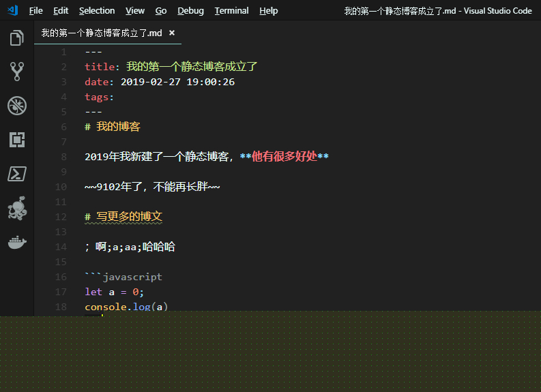Image resolution: width=541 pixels, height=392 pixels.
Task: Open the Help menu
Action: tap(268, 11)
